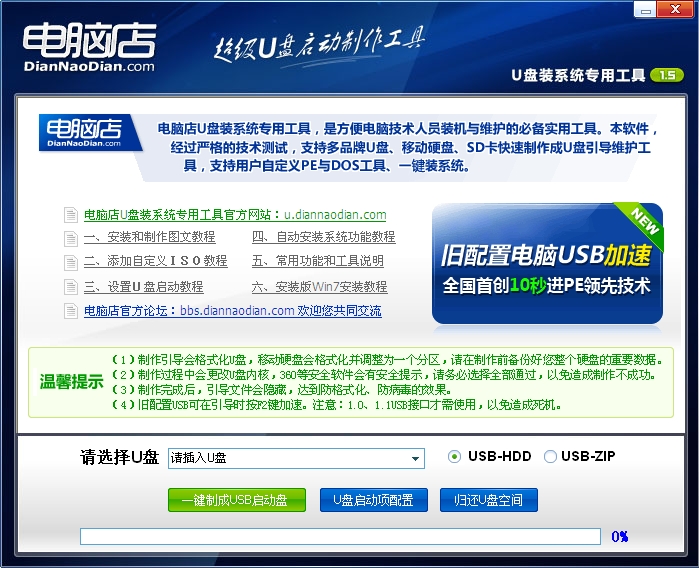Open 二、添加自定义ISO教程 link
This screenshot has width=699, height=568.
coord(156,261)
